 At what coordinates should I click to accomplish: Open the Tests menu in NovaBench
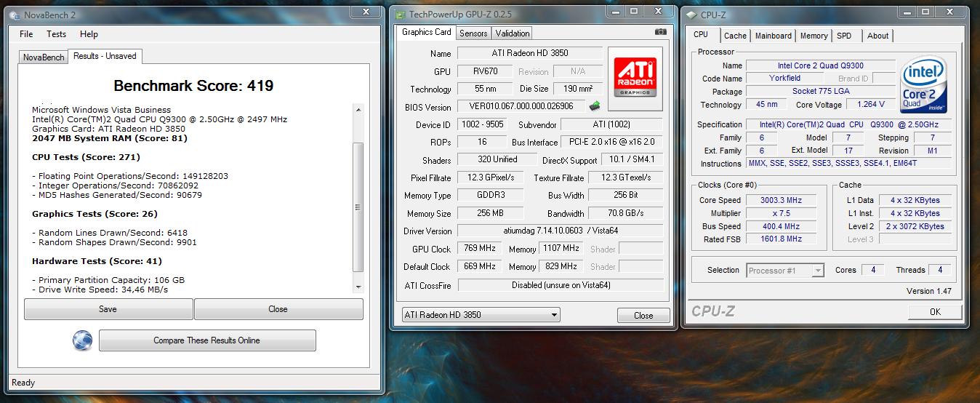coord(56,34)
